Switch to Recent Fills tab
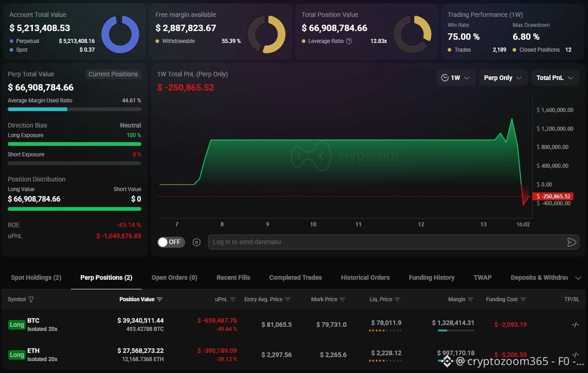 click(233, 277)
